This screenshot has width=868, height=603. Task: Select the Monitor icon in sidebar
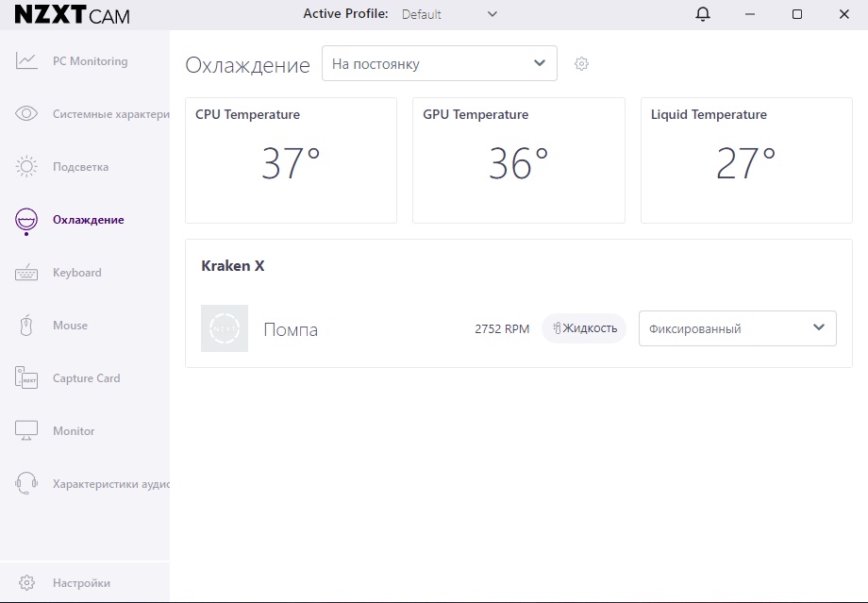tap(26, 431)
